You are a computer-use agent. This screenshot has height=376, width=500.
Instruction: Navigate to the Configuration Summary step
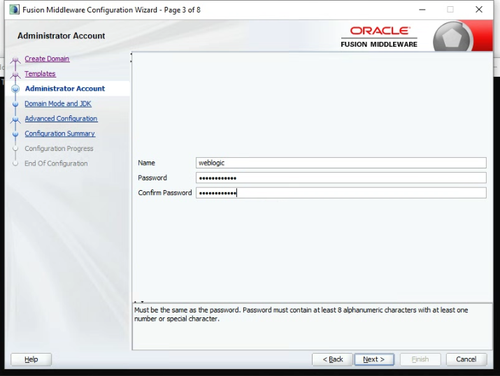[60, 134]
